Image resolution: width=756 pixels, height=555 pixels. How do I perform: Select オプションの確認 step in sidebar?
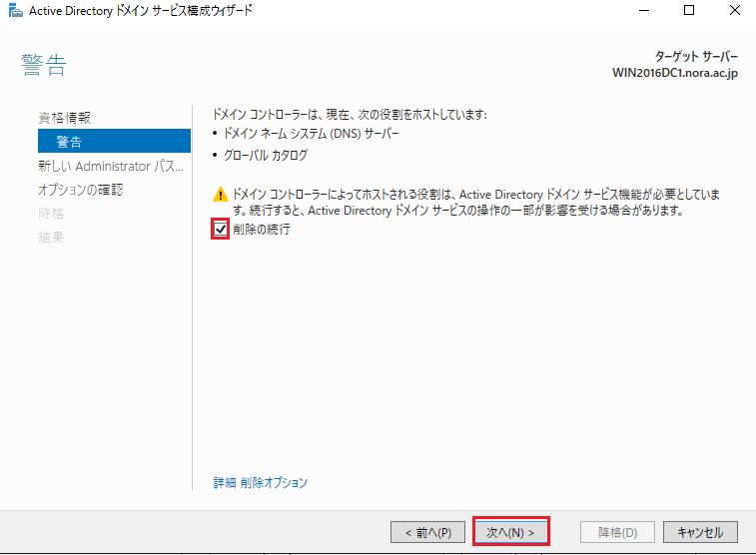click(81, 190)
